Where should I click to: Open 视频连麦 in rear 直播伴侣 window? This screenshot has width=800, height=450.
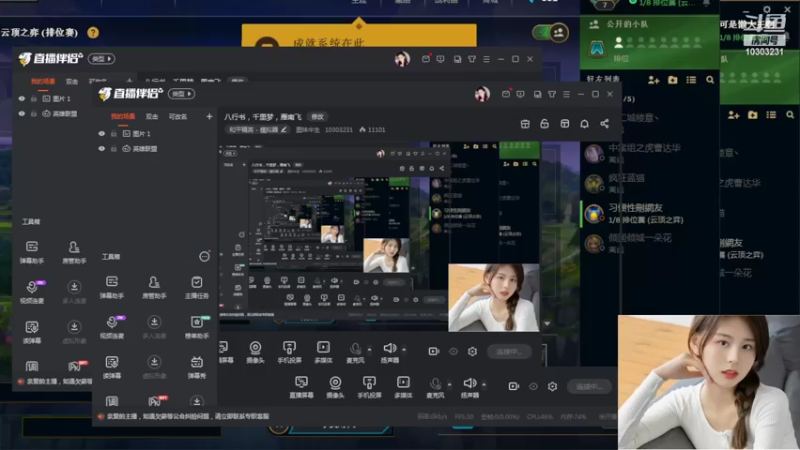[x=32, y=291]
